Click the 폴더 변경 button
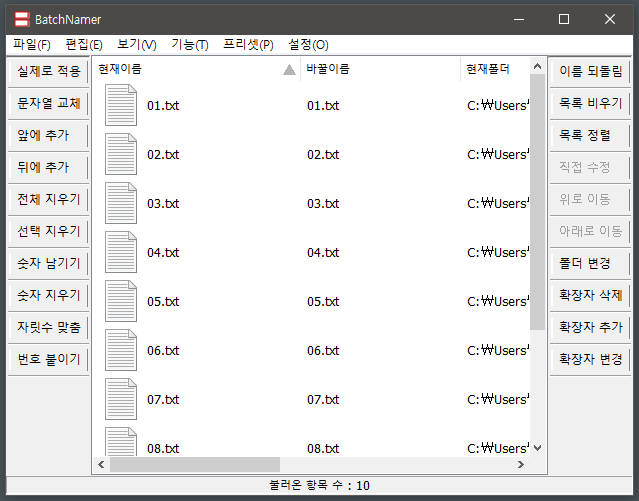 click(x=590, y=263)
